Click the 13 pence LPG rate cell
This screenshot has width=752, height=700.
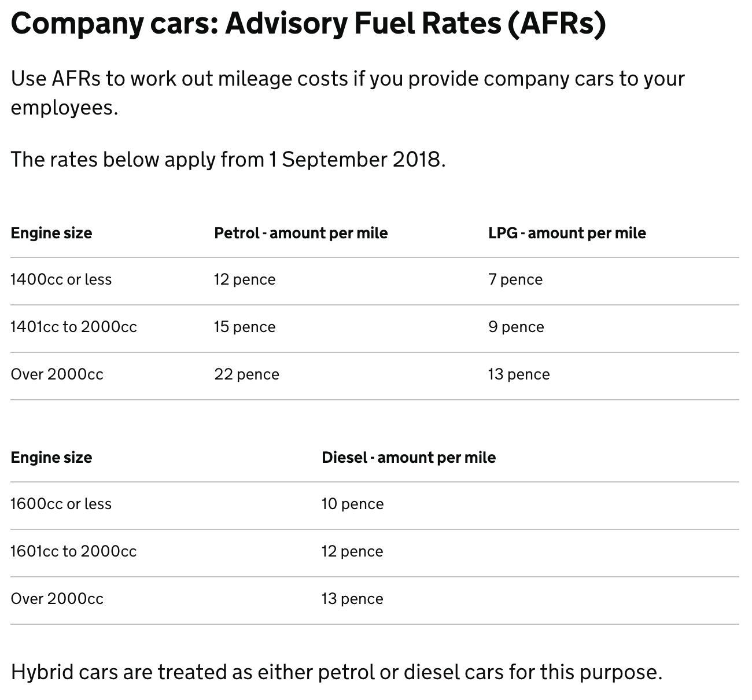[519, 374]
